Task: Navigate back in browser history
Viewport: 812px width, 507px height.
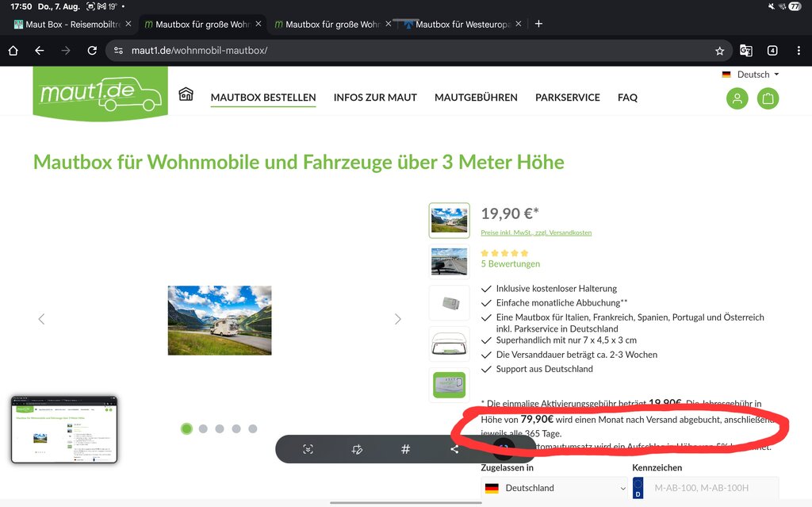Action: pos(40,50)
